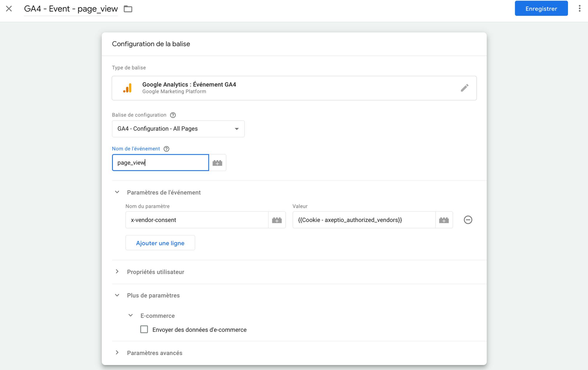Expand Paramètres avancés section
This screenshot has height=370, width=588.
117,353
